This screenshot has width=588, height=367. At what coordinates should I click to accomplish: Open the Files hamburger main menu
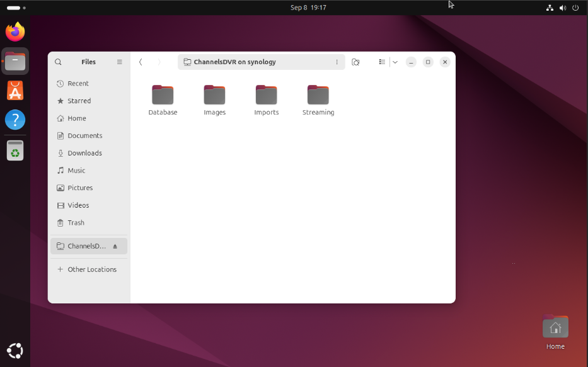tap(119, 62)
